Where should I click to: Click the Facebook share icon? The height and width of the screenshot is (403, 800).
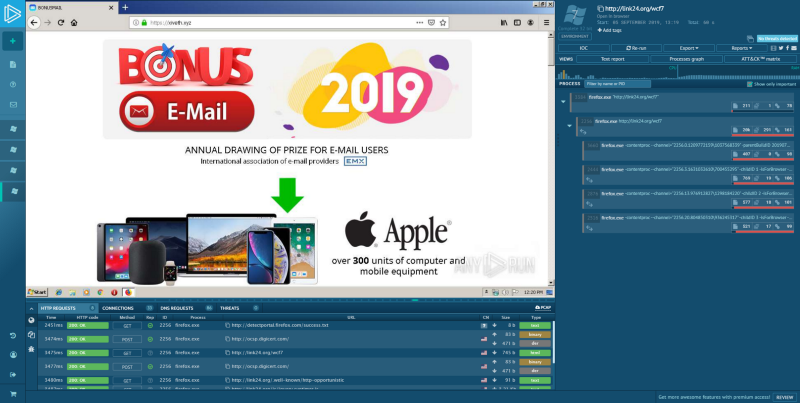[x=787, y=48]
